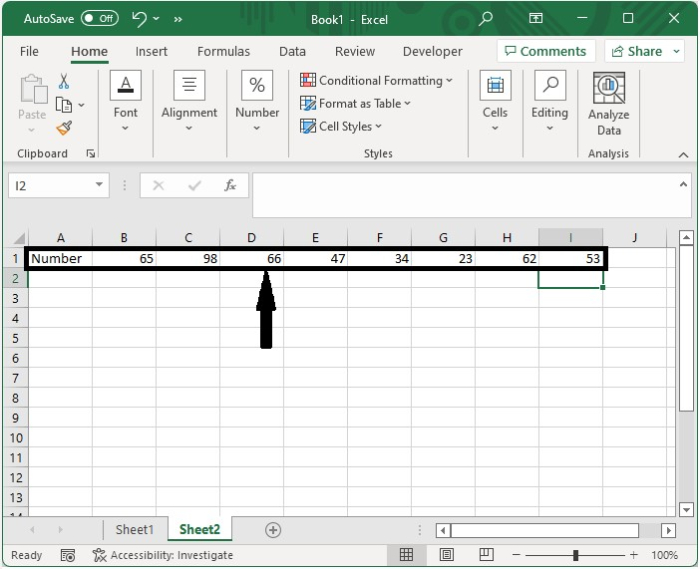Click cell G1 with value 23
This screenshot has height=569, width=700.
(443, 258)
